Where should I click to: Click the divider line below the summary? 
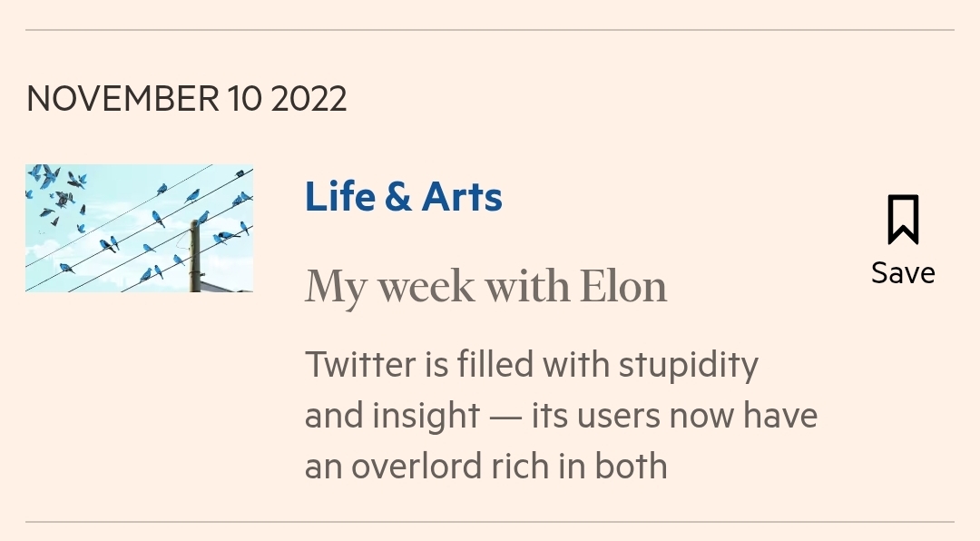point(490,522)
